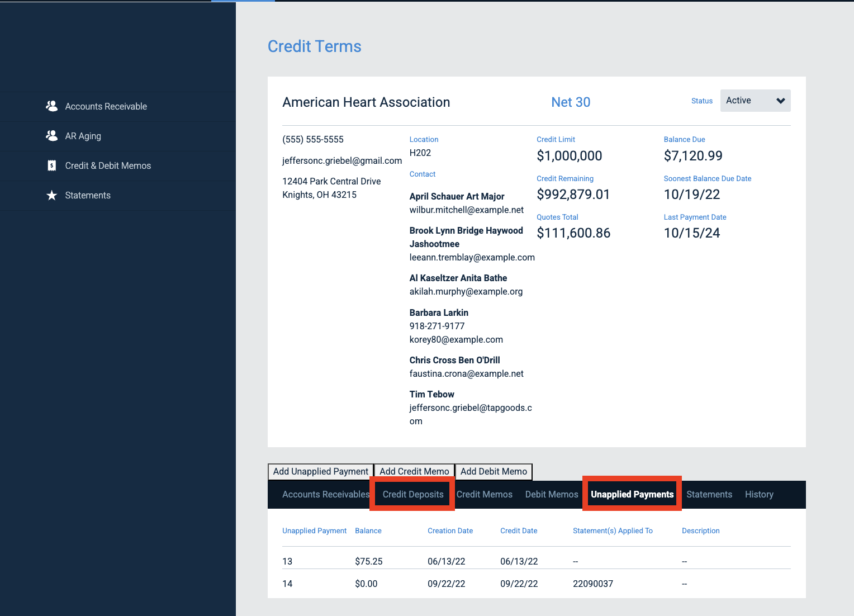Select the Statements tab in bottom panel
This screenshot has width=854, height=616.
coord(709,494)
